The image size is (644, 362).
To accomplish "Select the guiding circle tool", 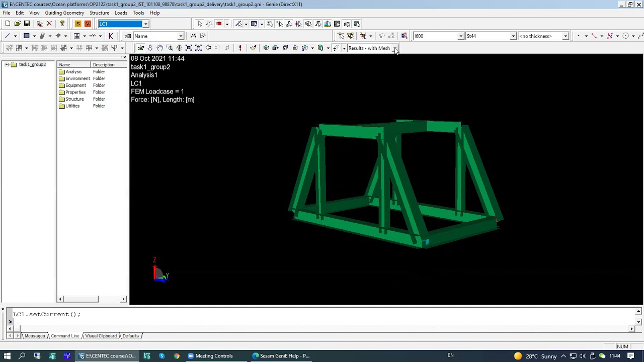I will pos(626,36).
